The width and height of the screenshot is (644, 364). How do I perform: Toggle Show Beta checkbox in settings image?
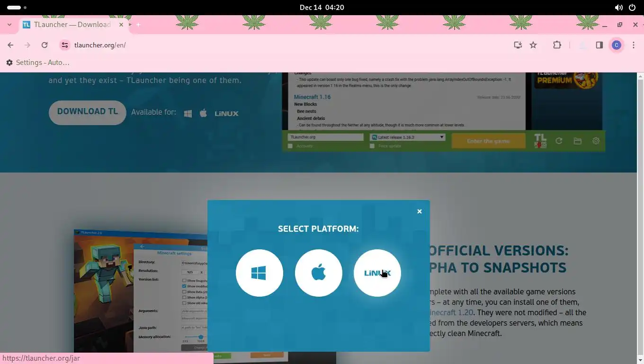coord(184,291)
